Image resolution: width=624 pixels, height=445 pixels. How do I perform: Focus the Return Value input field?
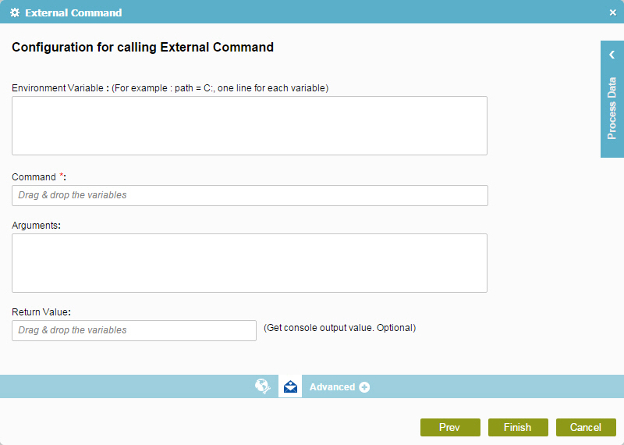pyautogui.click(x=134, y=330)
